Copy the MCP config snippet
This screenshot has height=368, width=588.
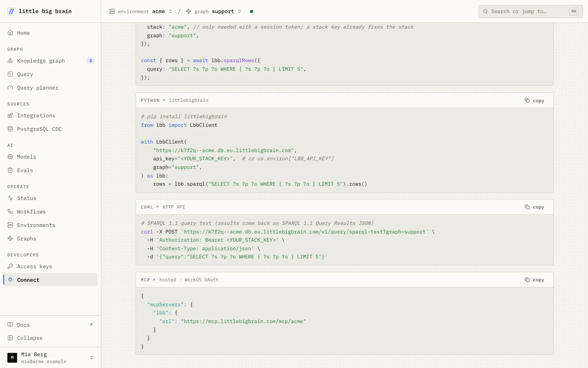coord(534,280)
